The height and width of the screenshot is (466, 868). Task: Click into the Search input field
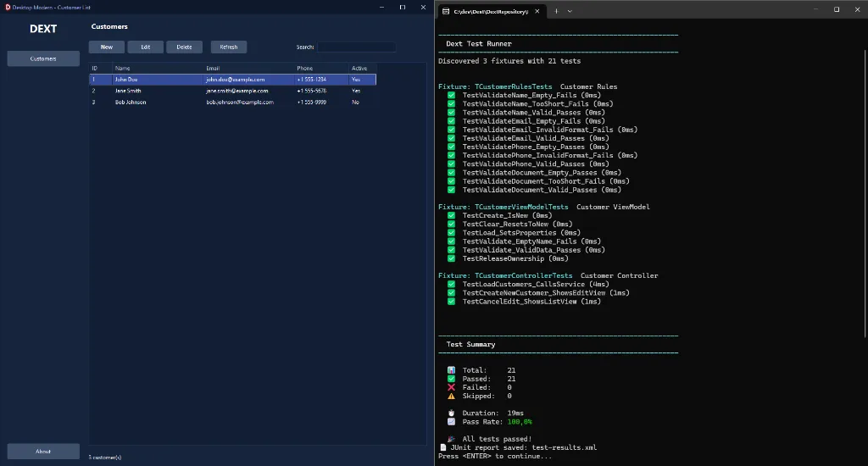[356, 47]
